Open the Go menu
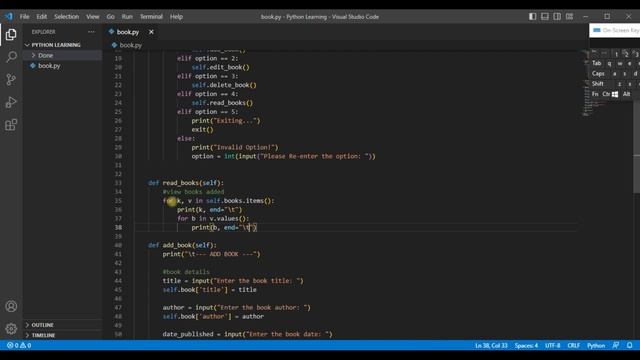 coord(111,17)
